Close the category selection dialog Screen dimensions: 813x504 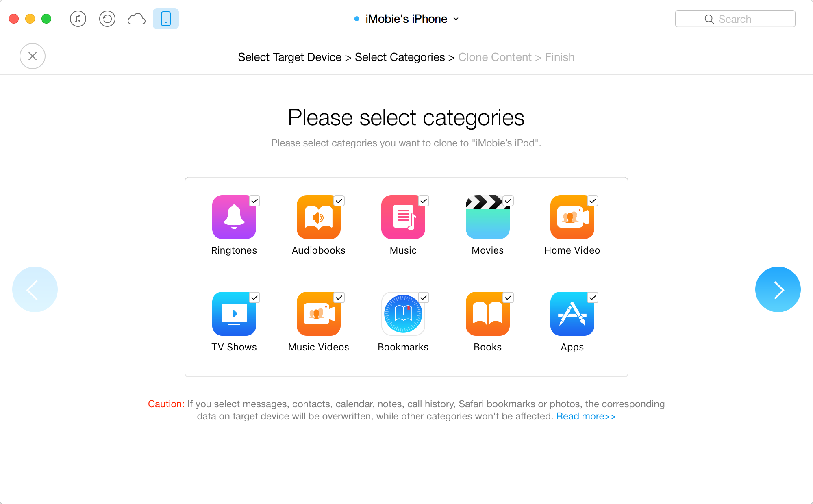tap(33, 56)
